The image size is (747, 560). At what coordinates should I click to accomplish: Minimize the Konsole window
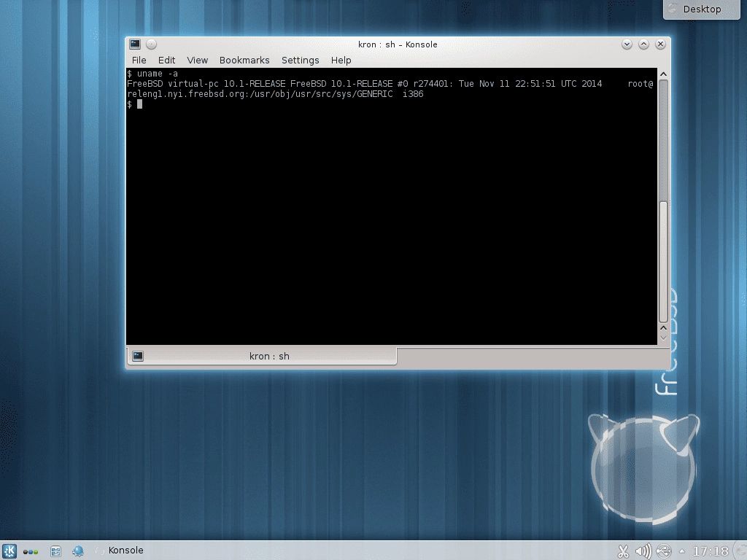point(627,44)
